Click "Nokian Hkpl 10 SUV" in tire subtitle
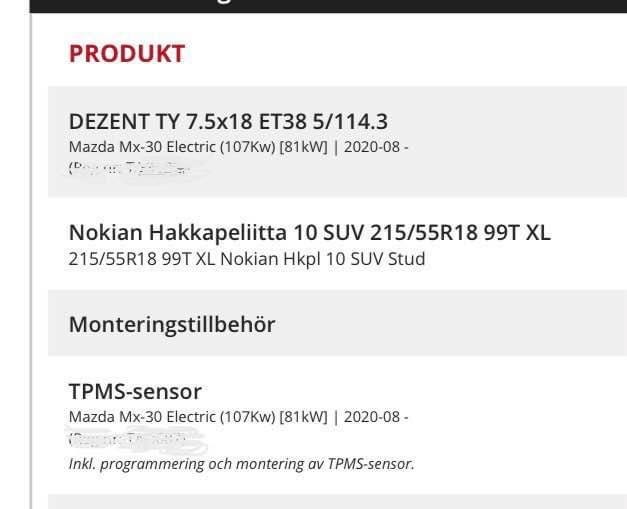Viewport: 627px width, 509px height. click(x=301, y=259)
